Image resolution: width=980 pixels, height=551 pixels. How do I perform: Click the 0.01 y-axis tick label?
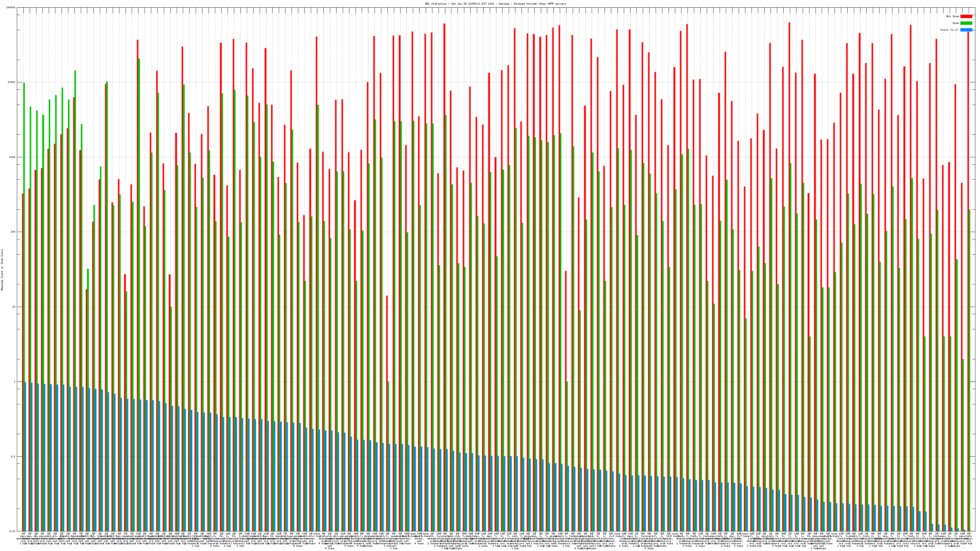pos(13,531)
